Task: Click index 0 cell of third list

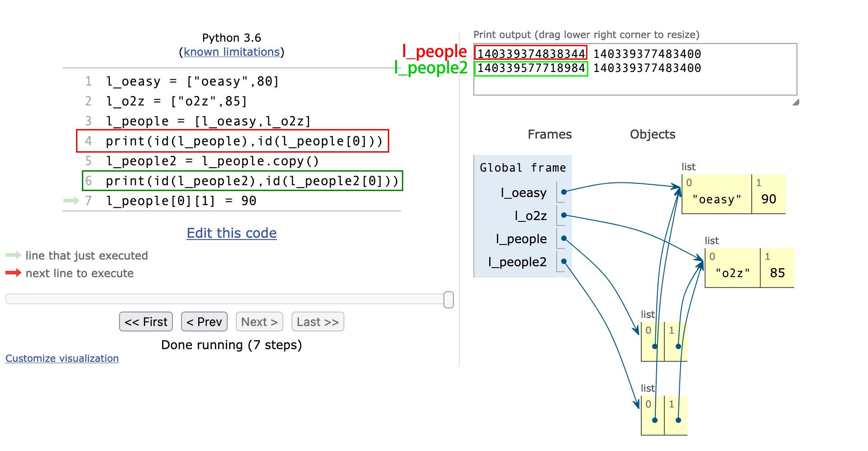Action: 653,341
